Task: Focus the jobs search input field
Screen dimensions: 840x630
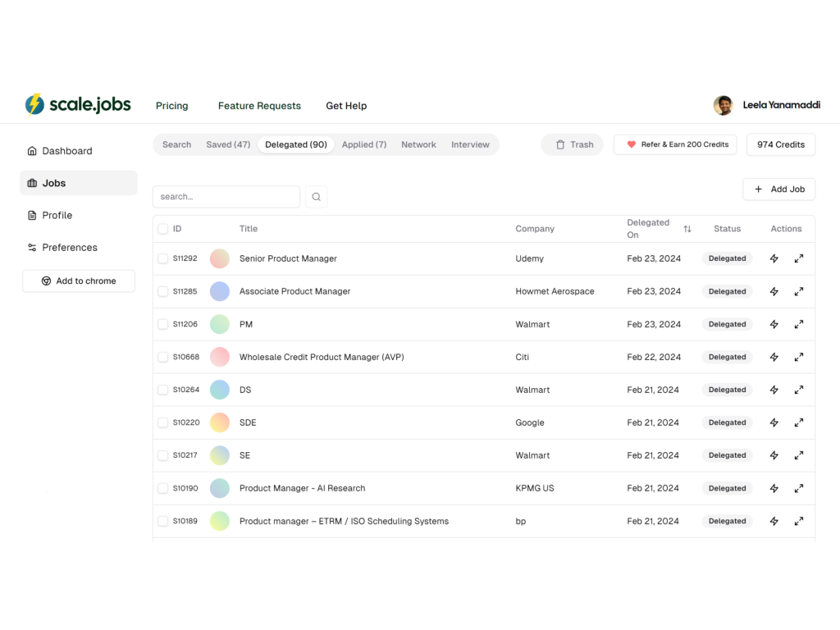Action: coord(226,197)
